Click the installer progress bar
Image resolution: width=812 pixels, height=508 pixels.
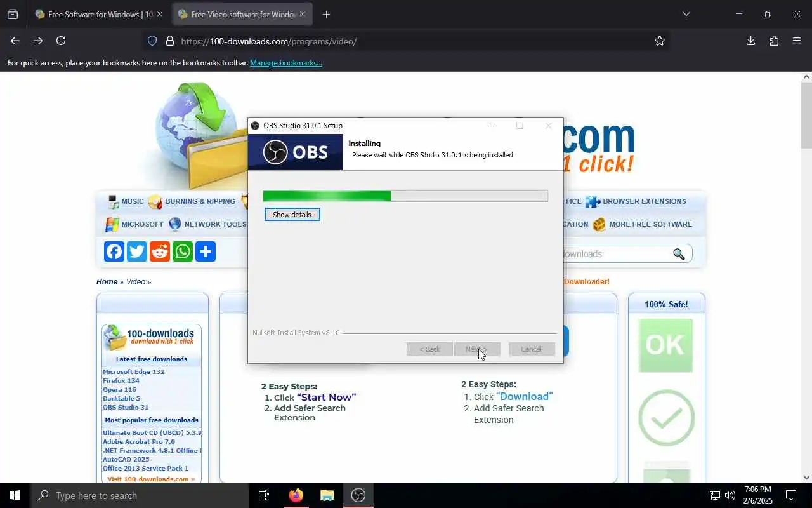405,196
